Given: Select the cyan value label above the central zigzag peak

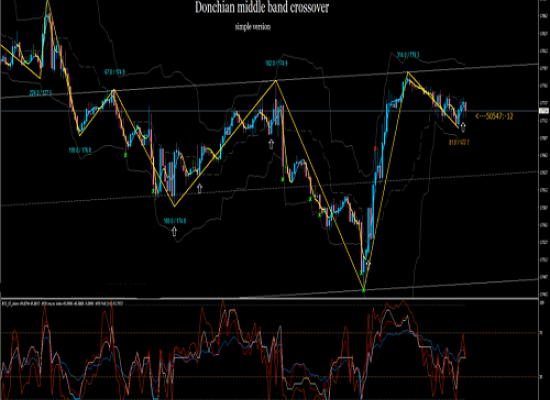Looking at the screenshot, I should click(x=276, y=63).
